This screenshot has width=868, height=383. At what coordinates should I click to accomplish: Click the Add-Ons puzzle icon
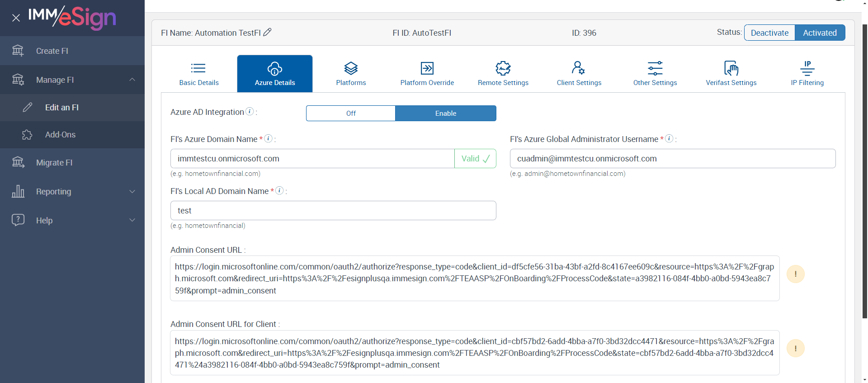click(x=28, y=135)
